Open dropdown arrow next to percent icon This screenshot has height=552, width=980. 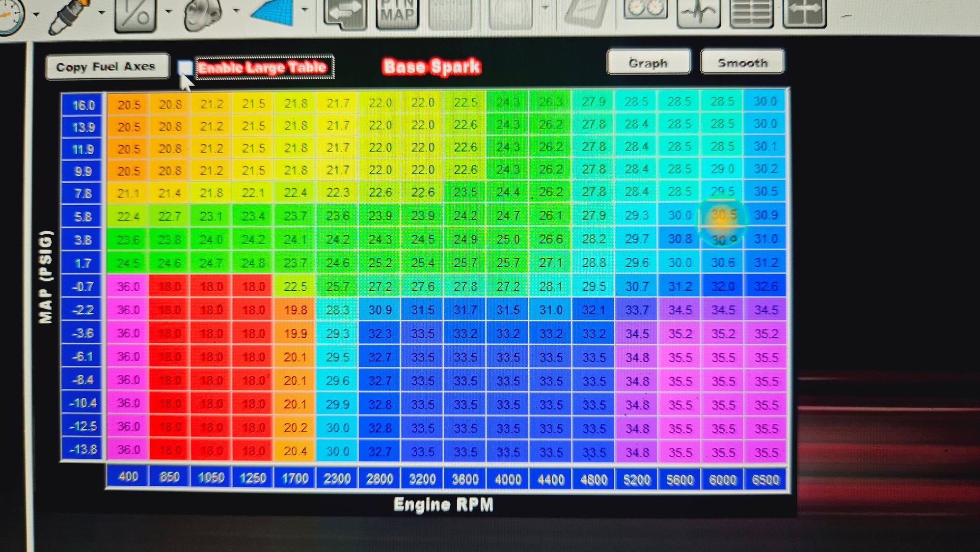[x=168, y=11]
